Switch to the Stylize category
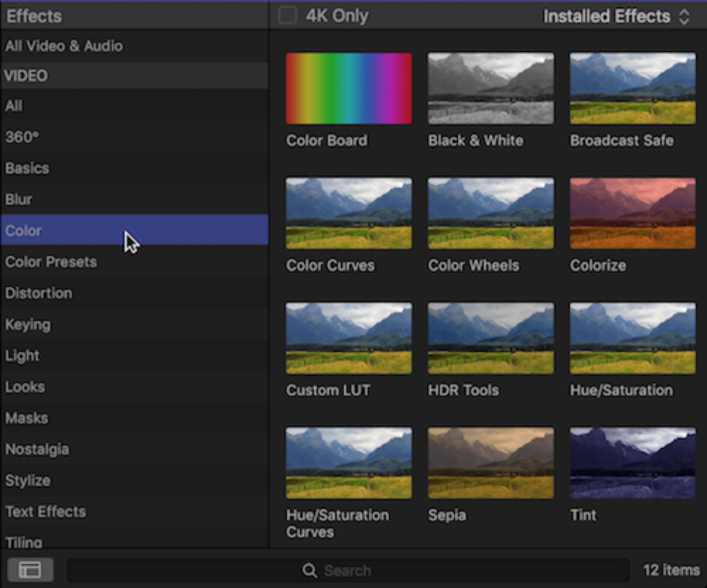The height and width of the screenshot is (588, 707). [28, 481]
